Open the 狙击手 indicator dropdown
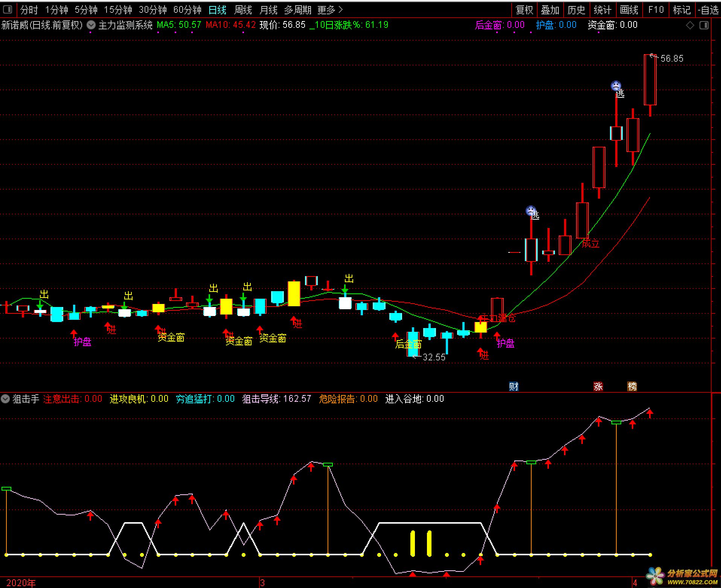The width and height of the screenshot is (721, 588). coord(5,399)
